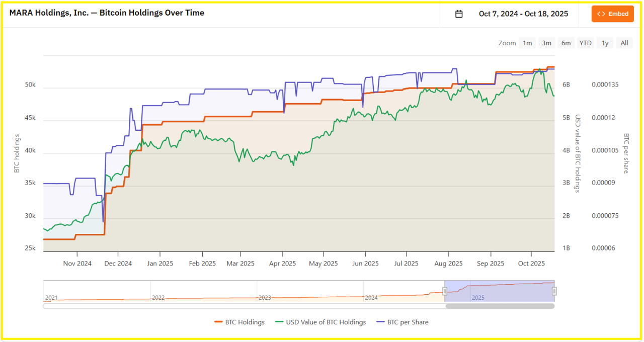Set zoom to 6m
The height and width of the screenshot is (342, 644).
pyautogui.click(x=566, y=43)
